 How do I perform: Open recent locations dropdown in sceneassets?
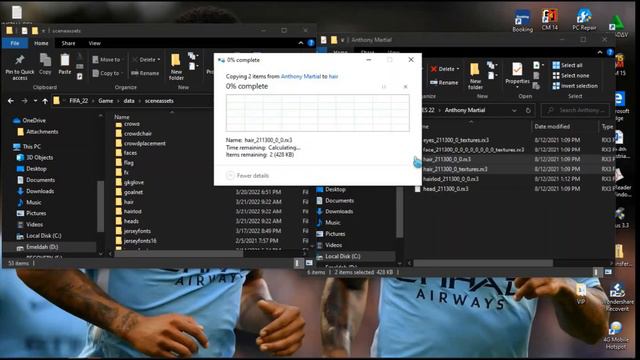[35, 101]
